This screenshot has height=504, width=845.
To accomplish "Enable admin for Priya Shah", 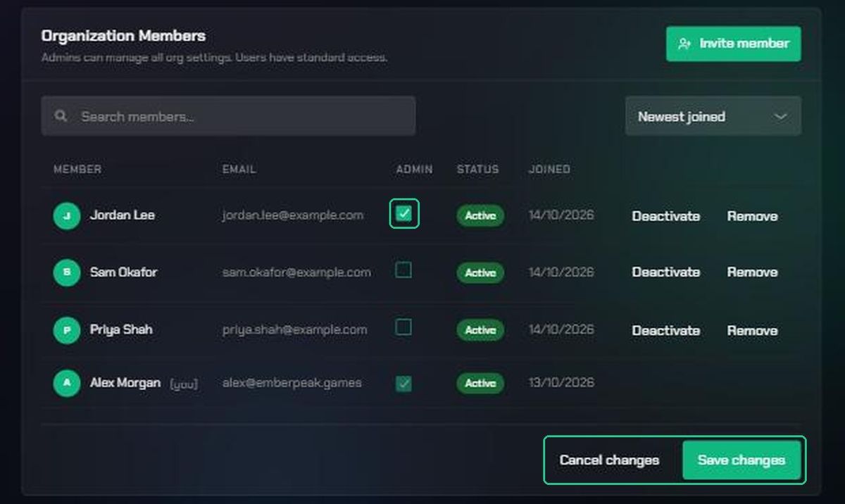I will [403, 327].
